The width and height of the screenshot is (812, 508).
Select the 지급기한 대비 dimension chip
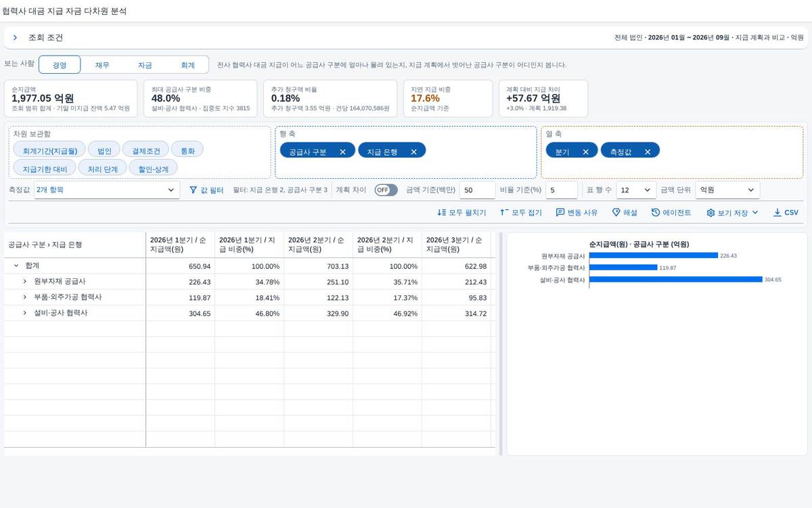[x=45, y=168]
